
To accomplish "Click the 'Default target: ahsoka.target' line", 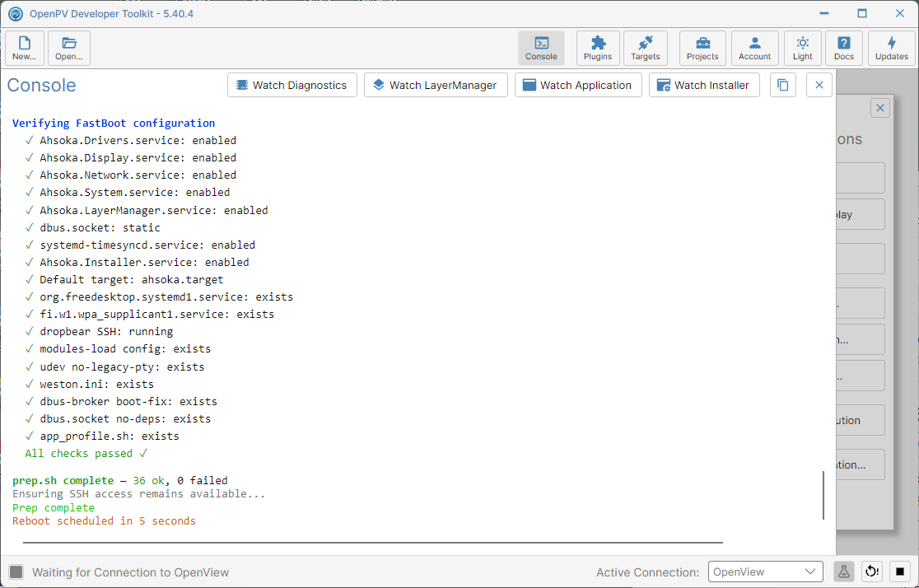I will click(x=125, y=280).
